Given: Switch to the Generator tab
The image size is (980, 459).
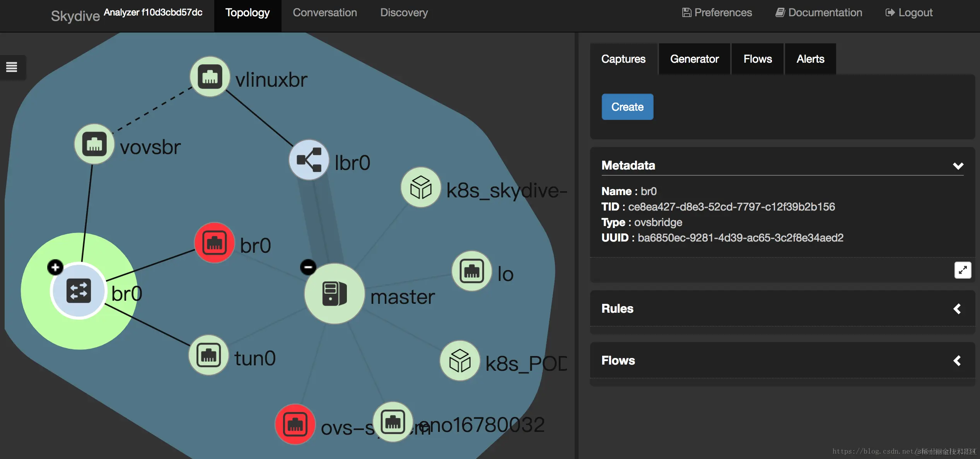Looking at the screenshot, I should point(694,59).
